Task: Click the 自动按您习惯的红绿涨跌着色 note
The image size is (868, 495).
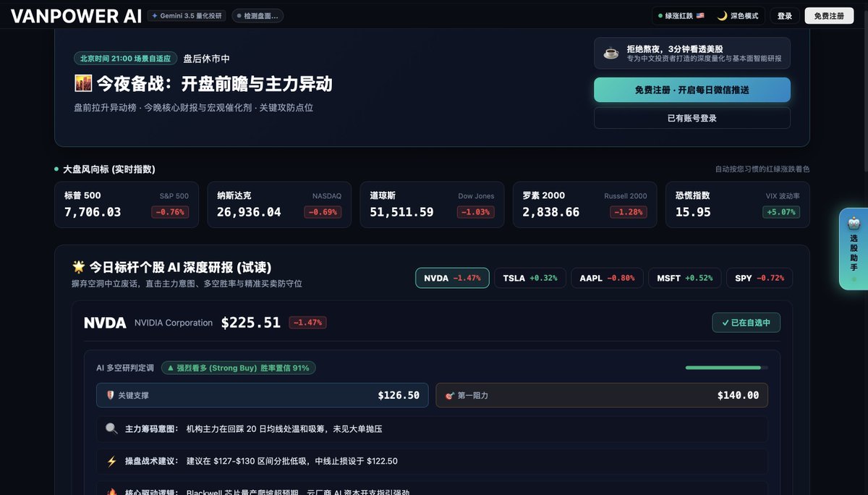Action: (762, 169)
